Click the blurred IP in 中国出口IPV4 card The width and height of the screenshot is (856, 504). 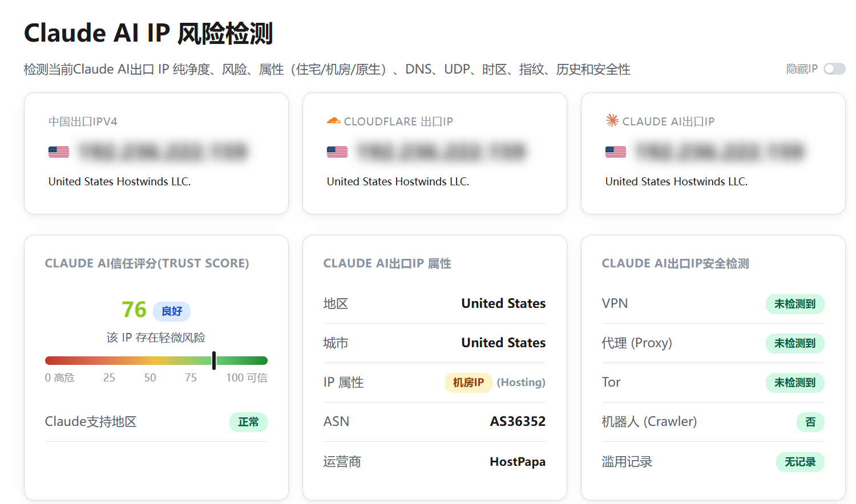coord(163,152)
